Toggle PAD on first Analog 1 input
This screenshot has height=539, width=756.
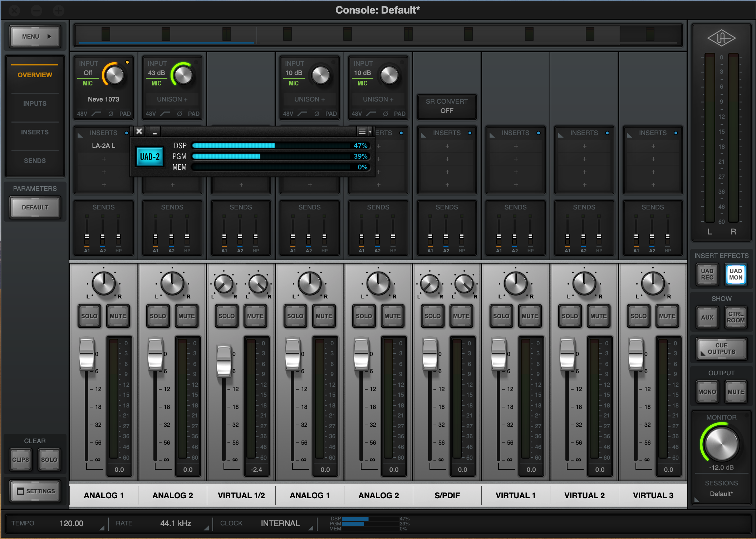(x=125, y=114)
